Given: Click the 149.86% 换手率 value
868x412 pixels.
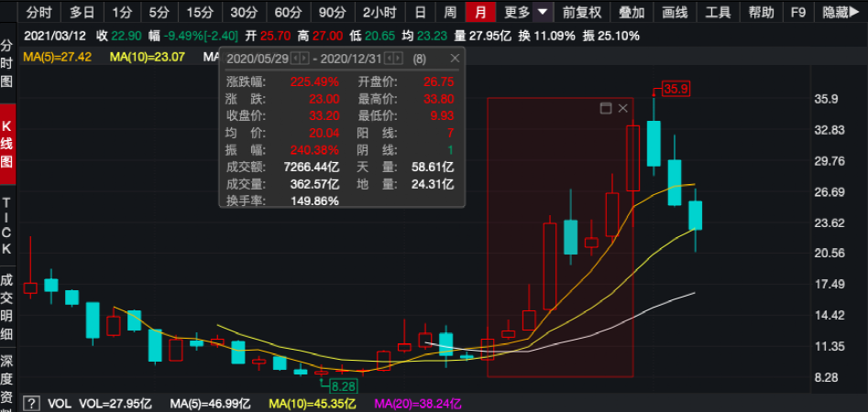Looking at the screenshot, I should tap(314, 201).
